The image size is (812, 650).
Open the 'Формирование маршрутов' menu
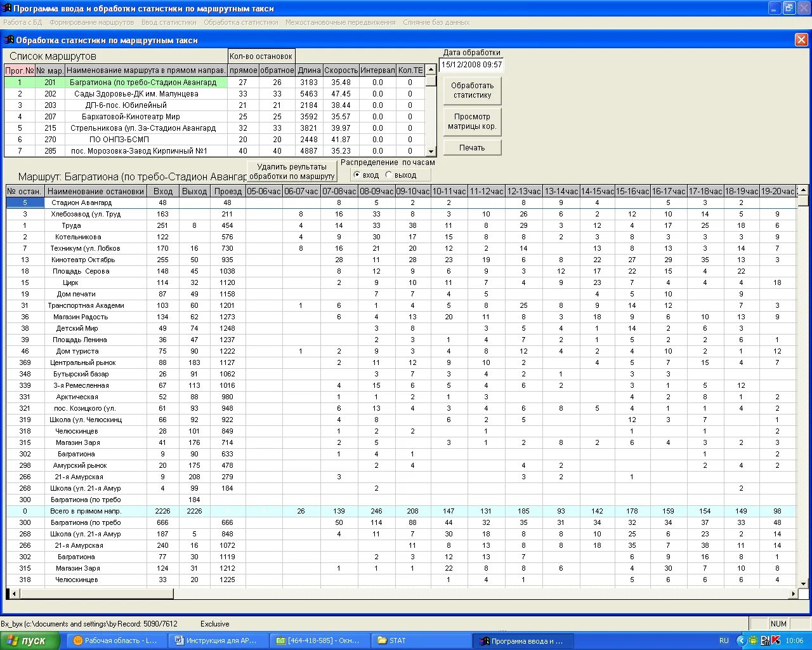[x=92, y=22]
